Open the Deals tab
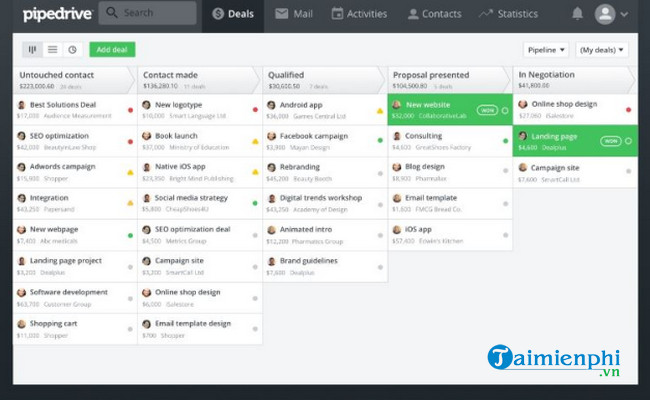The height and width of the screenshot is (400, 650). pos(233,14)
